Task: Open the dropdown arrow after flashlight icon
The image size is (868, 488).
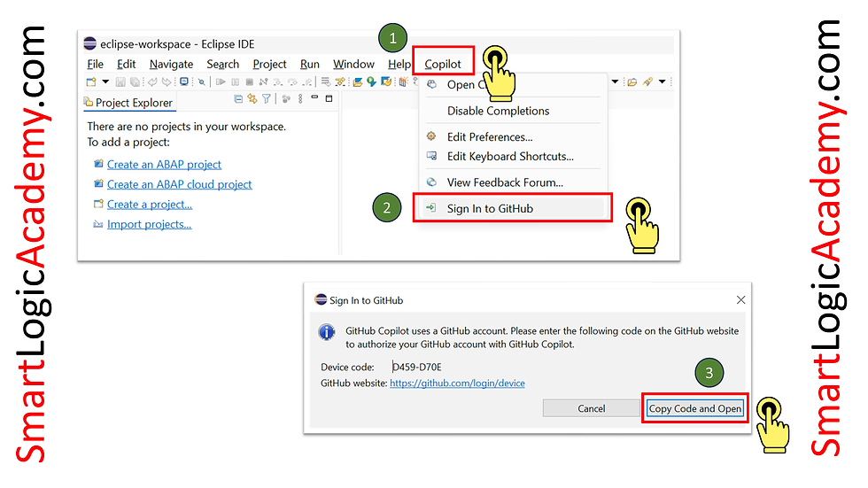Action: pyautogui.click(x=663, y=81)
